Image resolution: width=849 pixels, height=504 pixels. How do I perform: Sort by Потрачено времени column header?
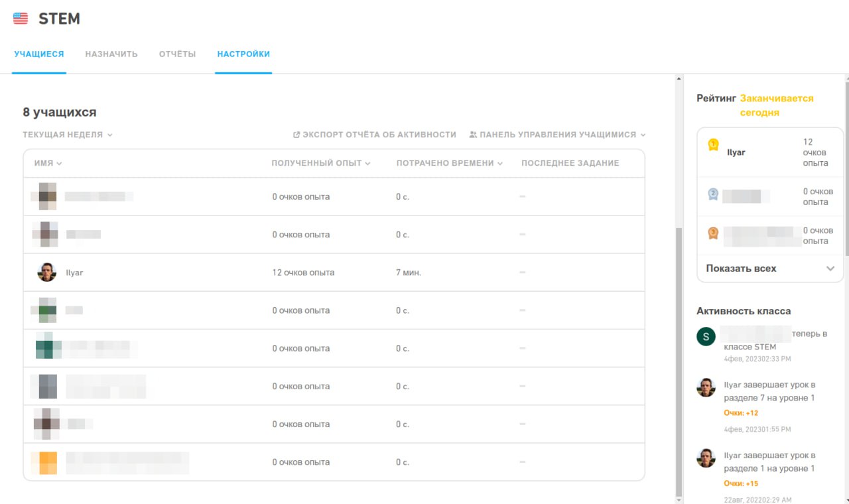pyautogui.click(x=449, y=163)
